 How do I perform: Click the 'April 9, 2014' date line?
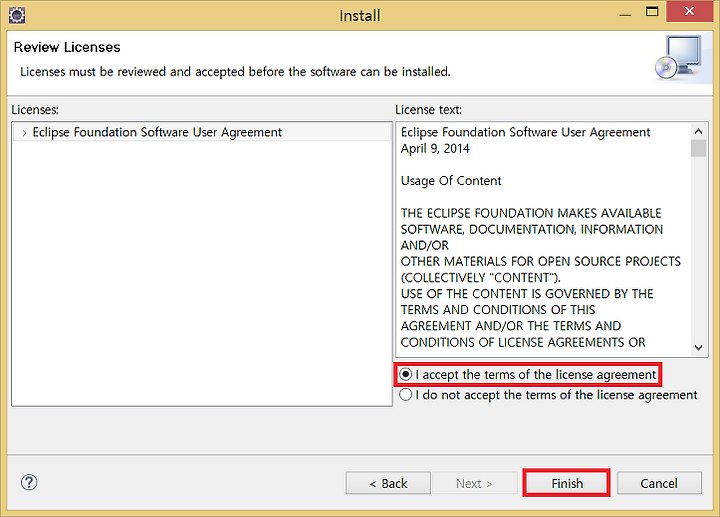pyautogui.click(x=435, y=149)
